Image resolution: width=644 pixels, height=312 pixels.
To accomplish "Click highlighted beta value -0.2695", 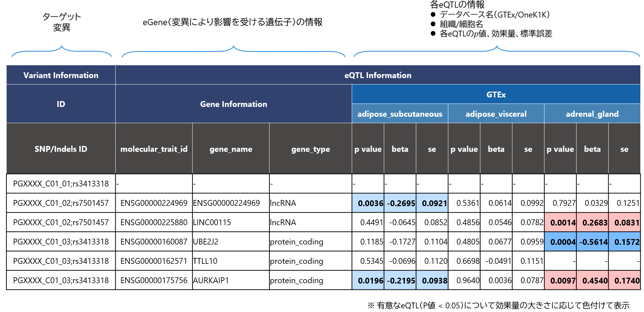I will [400, 203].
